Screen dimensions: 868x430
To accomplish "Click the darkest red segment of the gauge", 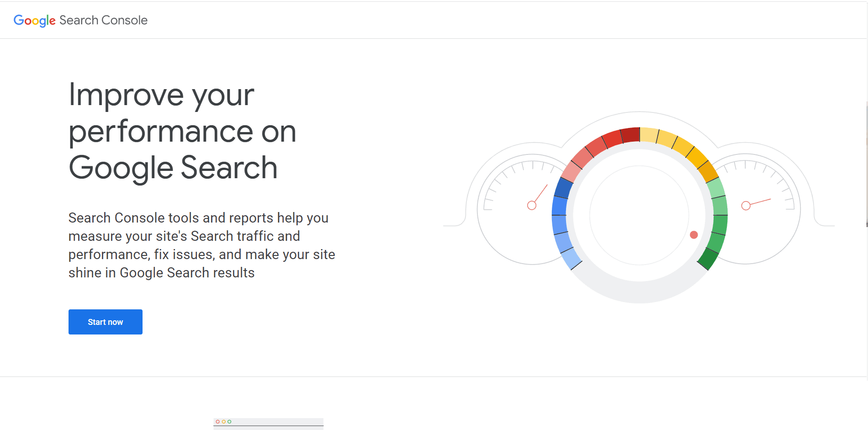I will (631, 135).
